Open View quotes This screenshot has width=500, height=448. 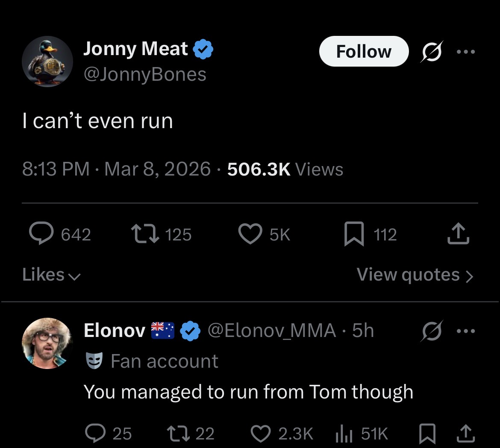[415, 275]
